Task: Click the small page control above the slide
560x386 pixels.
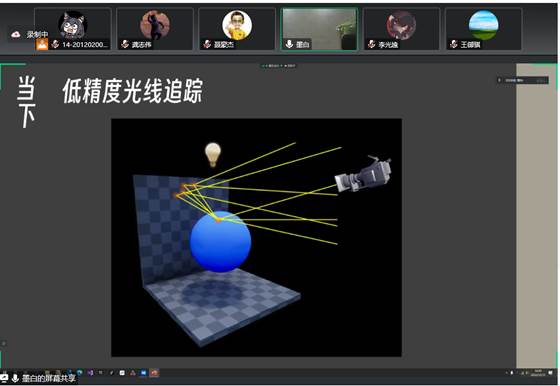Action: (279, 66)
